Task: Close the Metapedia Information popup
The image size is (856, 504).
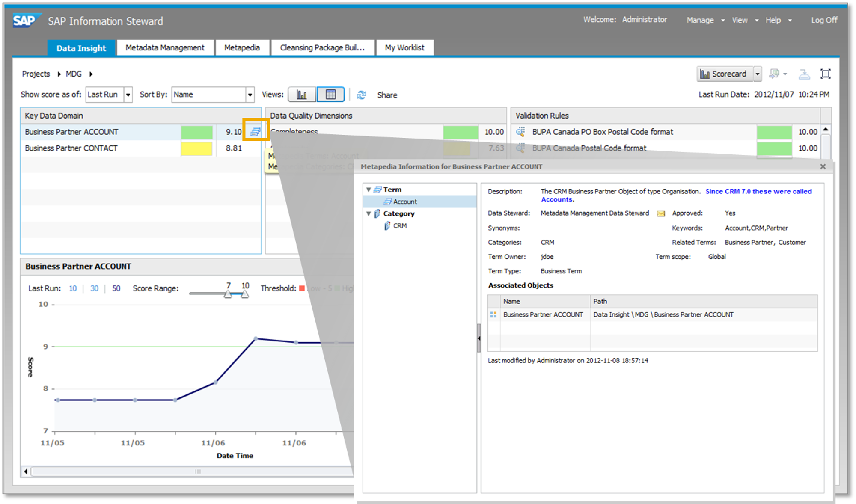Action: click(x=823, y=166)
